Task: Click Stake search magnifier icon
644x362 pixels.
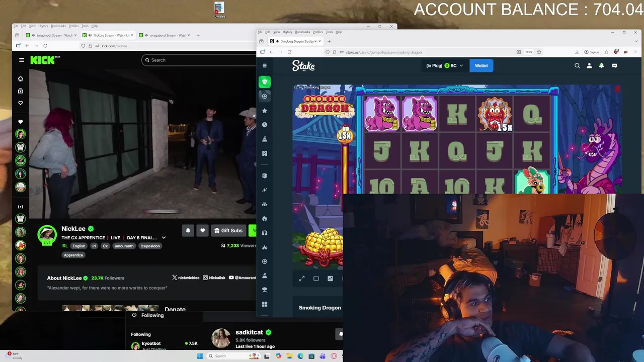Action: tap(577, 65)
